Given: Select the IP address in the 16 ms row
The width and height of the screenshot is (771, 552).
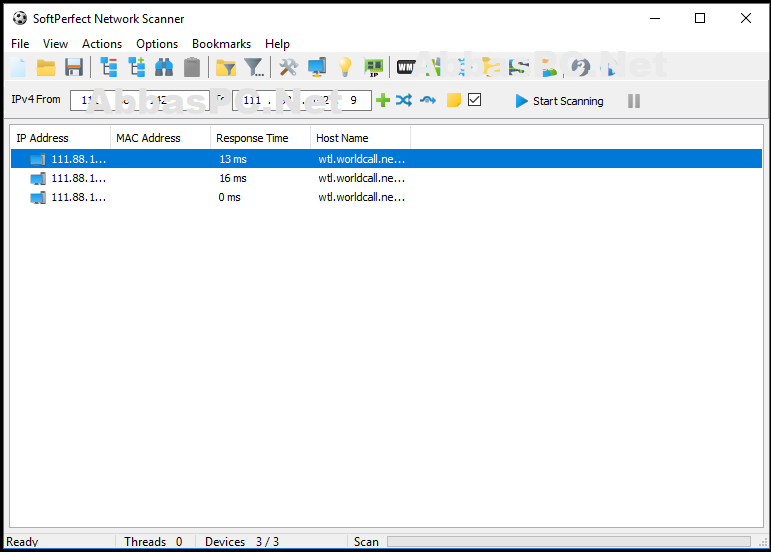Looking at the screenshot, I should coord(79,178).
